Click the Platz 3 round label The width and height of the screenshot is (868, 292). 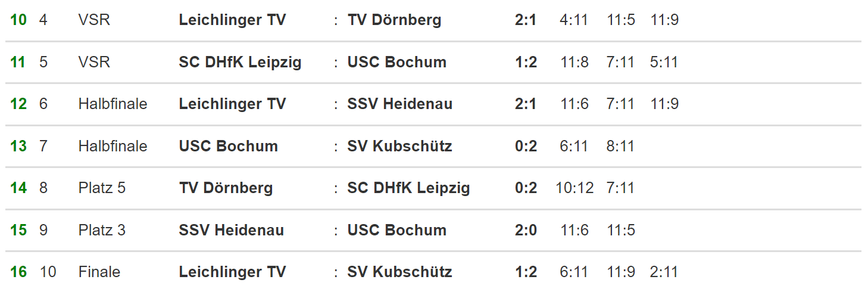[x=102, y=230]
